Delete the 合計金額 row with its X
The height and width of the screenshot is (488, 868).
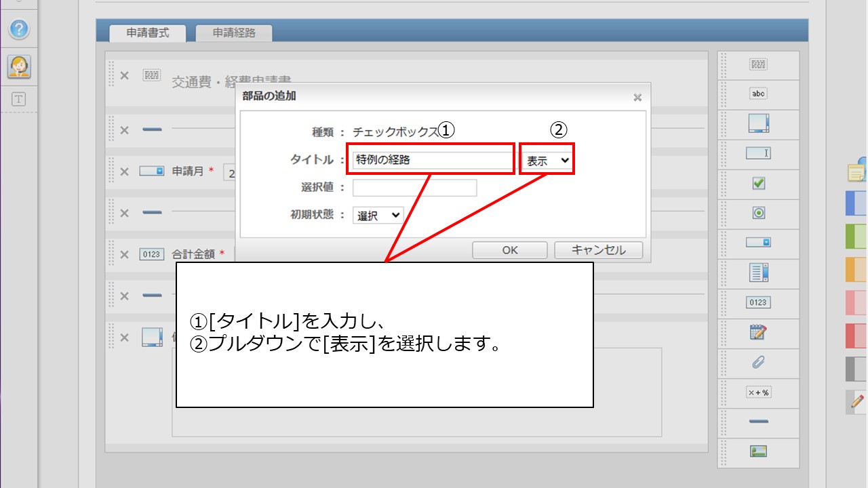[125, 254]
